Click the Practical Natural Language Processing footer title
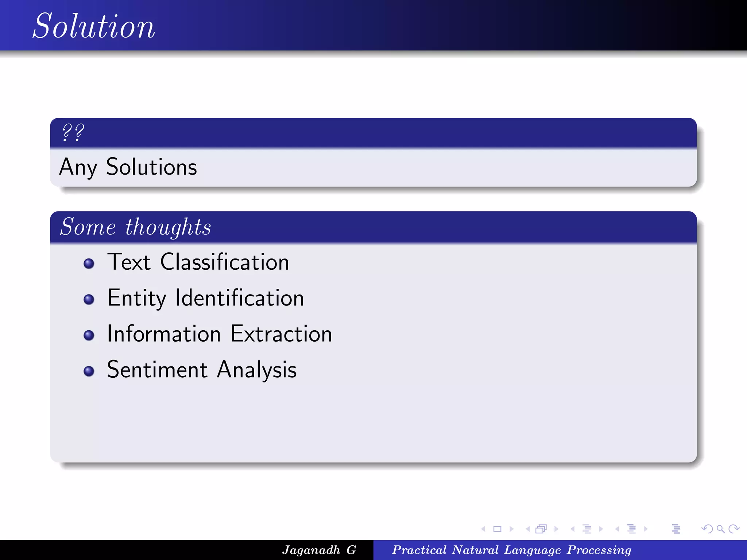The image size is (747, 560). pyautogui.click(x=511, y=550)
